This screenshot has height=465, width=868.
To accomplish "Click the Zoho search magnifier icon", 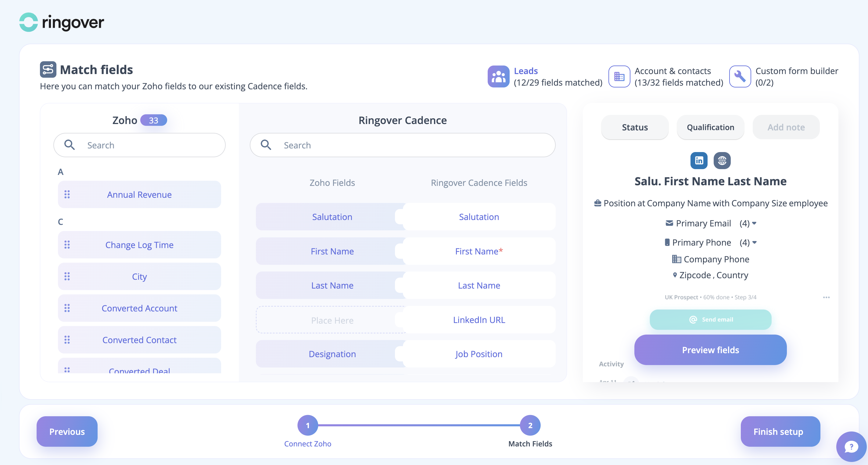I will [x=70, y=145].
